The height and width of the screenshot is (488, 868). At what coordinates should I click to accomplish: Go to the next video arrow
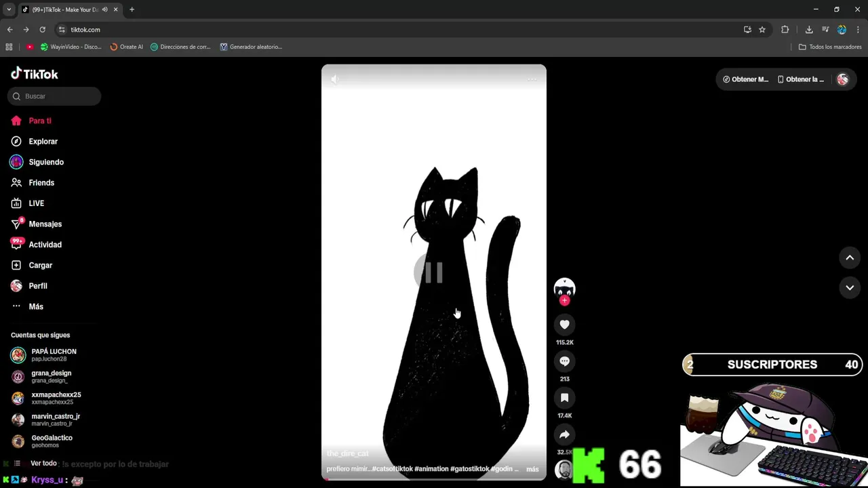click(850, 287)
